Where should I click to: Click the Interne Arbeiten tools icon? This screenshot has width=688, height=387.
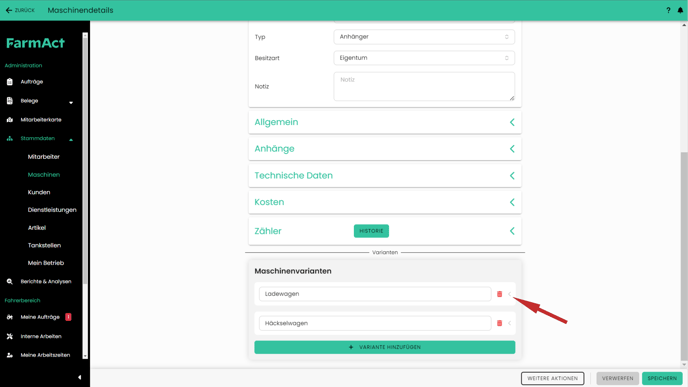click(10, 336)
